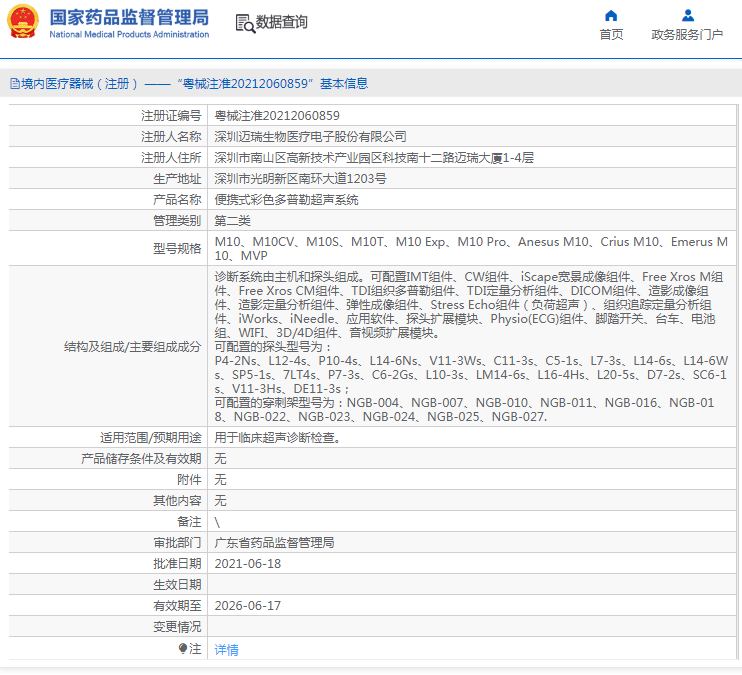Click National Medical Products Administration text

point(129,35)
